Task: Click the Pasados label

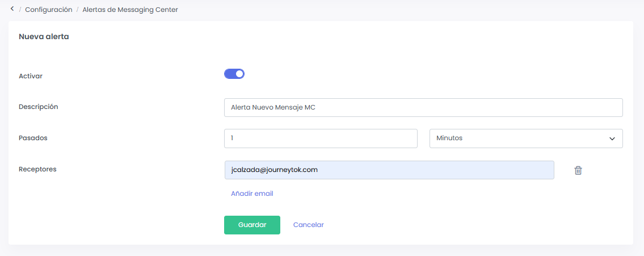Action: 33,138
